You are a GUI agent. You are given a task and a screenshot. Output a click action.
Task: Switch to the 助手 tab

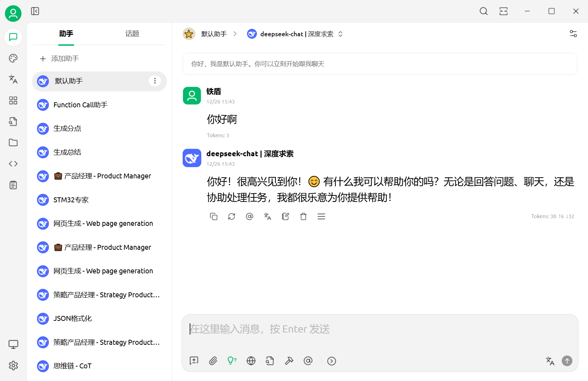[66, 34]
